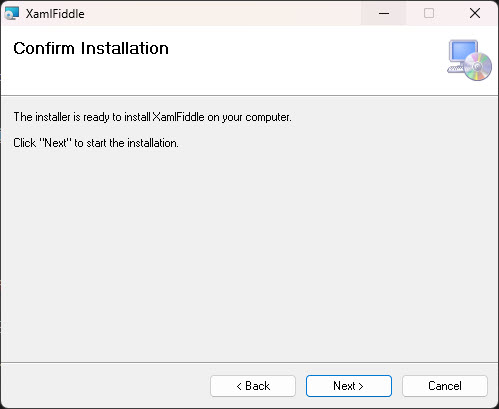The height and width of the screenshot is (409, 499).
Task: Cancel the XamlFiddle installation
Action: (445, 386)
